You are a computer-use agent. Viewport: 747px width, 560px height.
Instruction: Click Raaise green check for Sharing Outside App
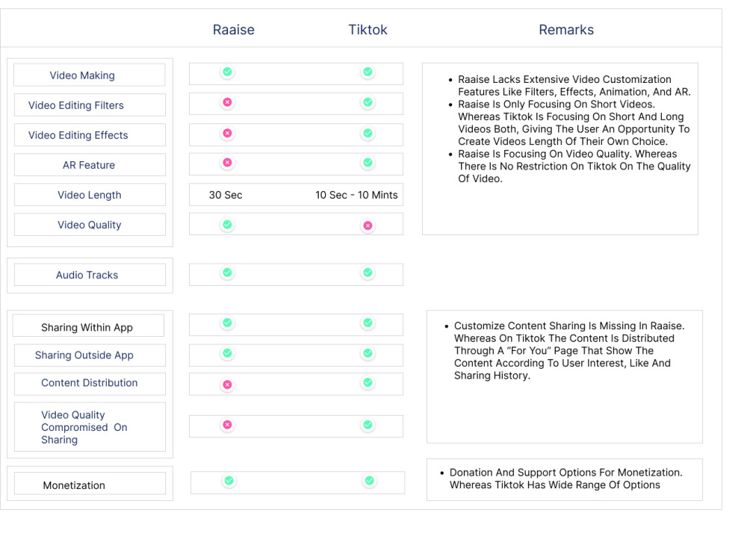click(228, 353)
